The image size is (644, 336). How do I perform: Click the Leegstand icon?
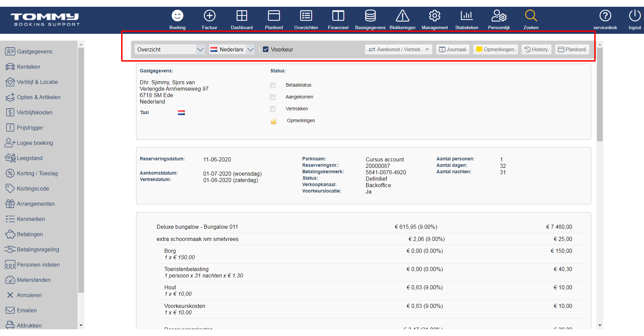coord(10,158)
